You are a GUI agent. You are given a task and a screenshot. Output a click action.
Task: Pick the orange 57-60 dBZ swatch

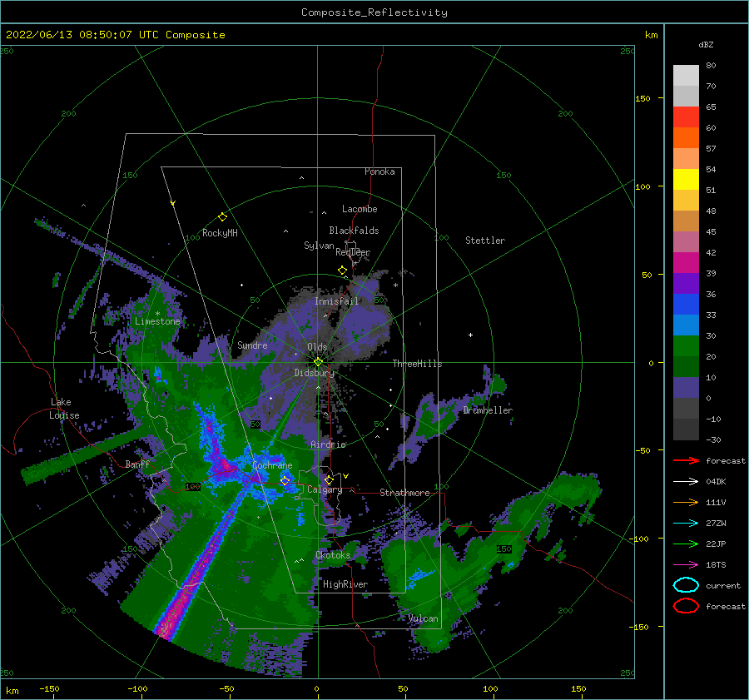pos(686,137)
